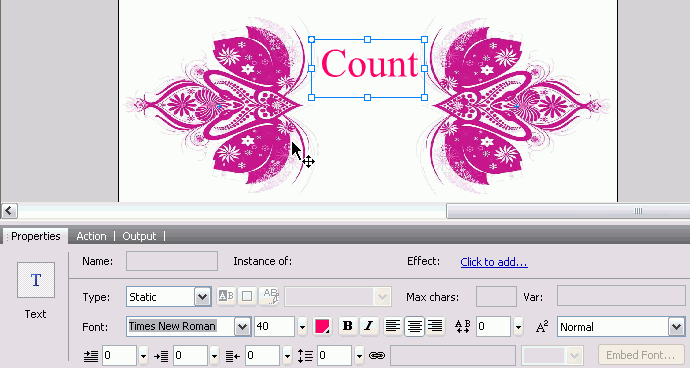This screenshot has height=368, width=690.
Task: Align text to the left
Action: coord(393,326)
